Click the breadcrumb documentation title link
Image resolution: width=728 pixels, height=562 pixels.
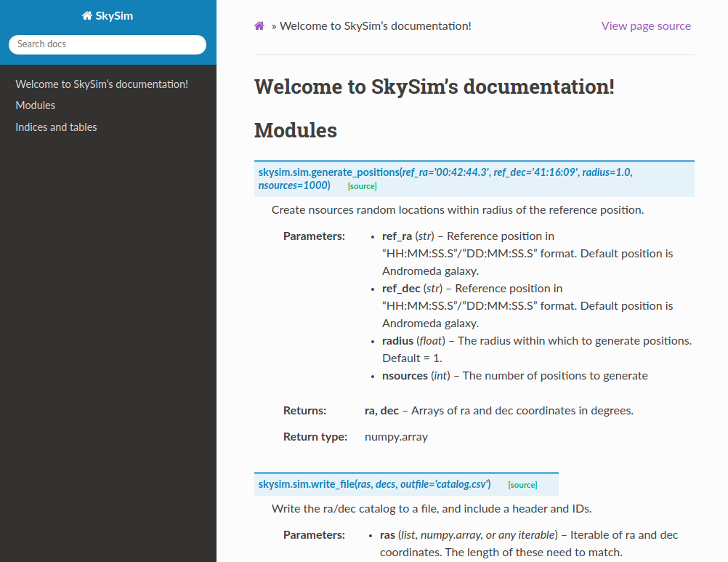pos(375,25)
